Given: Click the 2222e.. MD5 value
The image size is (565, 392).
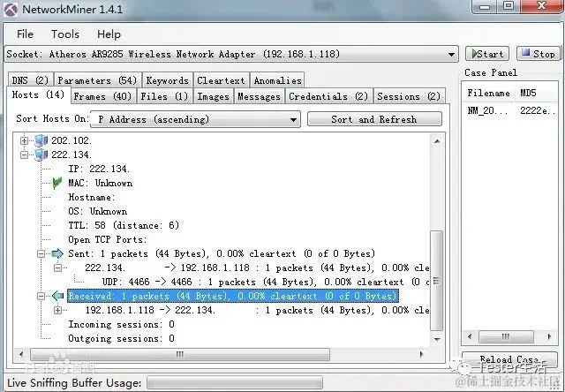Looking at the screenshot, I should coord(538,110).
